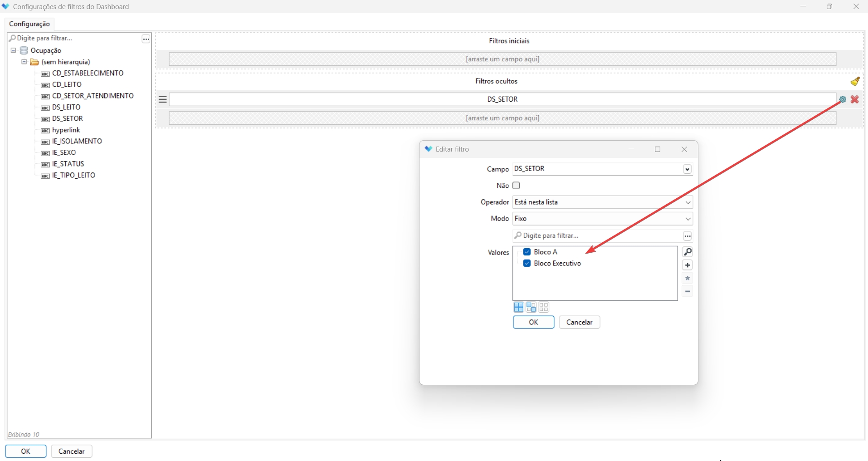The height and width of the screenshot is (461, 868).
Task: Click the magnifier search values button
Action: tap(688, 252)
